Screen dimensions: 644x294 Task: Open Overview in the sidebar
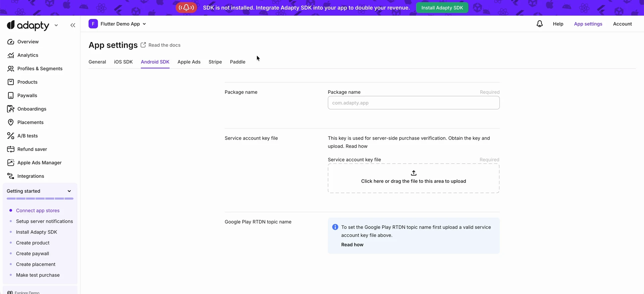[28, 42]
